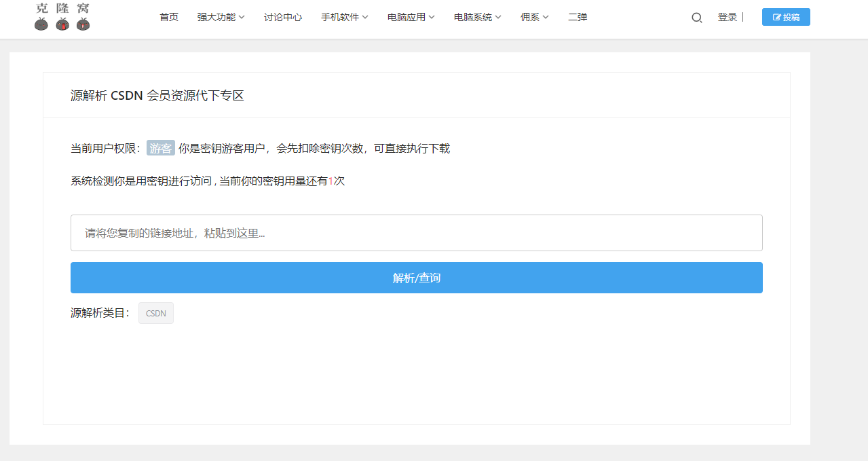Click the remaining key count 1次
Screen dimensions: 868x461
point(337,181)
